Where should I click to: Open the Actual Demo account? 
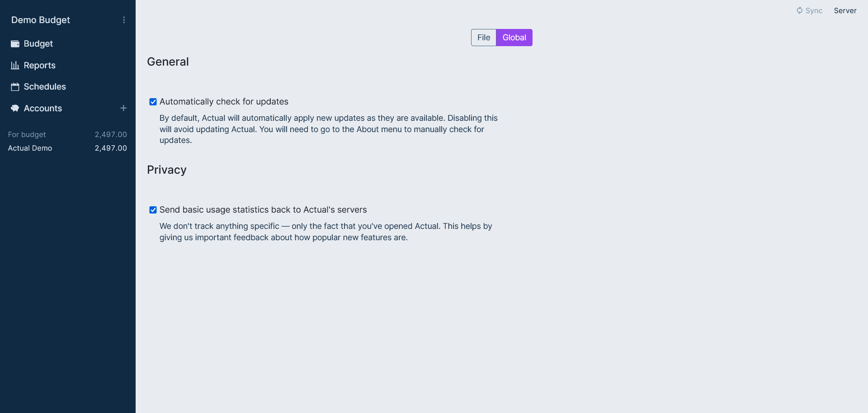(30, 148)
